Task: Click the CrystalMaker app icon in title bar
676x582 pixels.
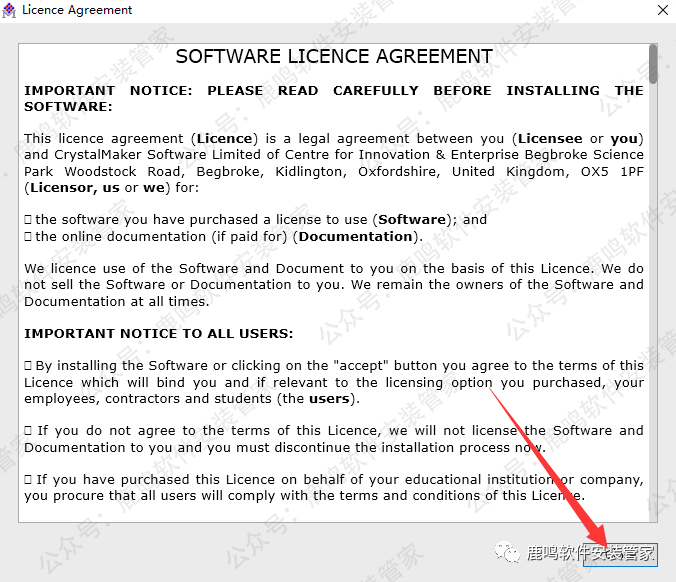Action: [x=10, y=10]
